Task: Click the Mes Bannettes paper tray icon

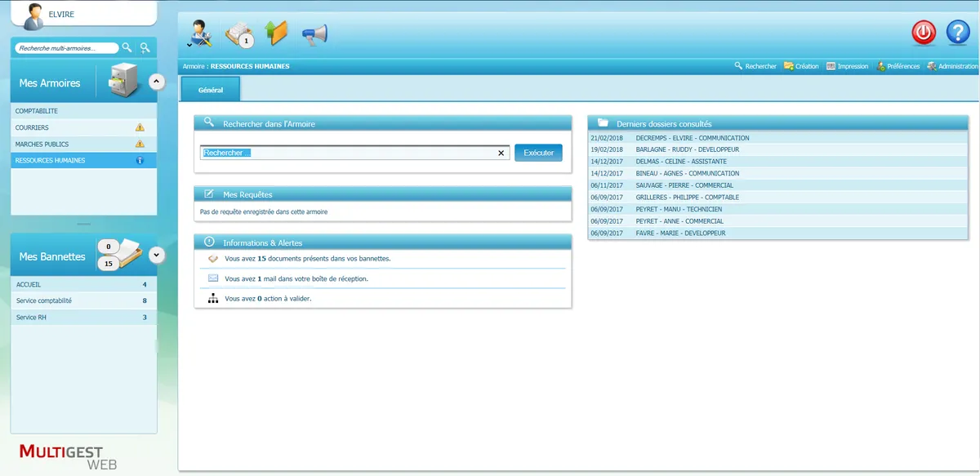Action: click(119, 255)
